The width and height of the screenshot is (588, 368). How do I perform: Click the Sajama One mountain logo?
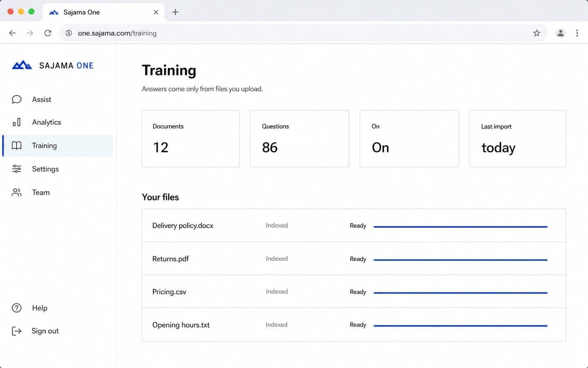[x=22, y=65]
